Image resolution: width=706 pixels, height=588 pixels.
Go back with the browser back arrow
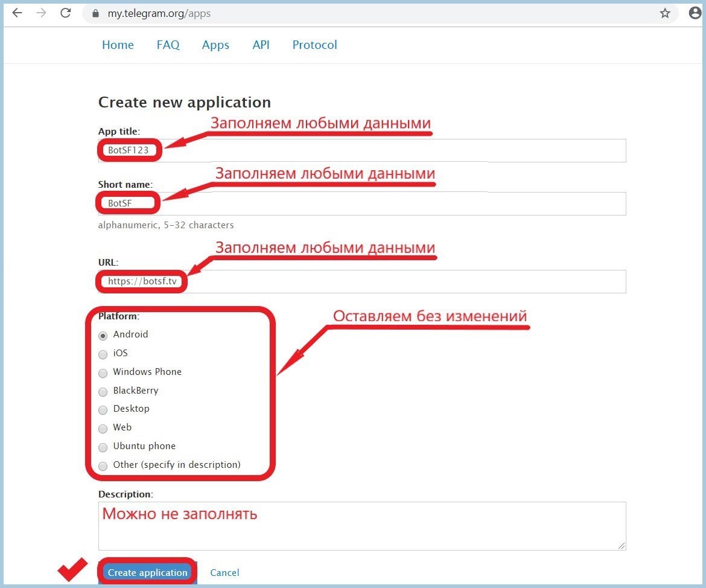click(x=17, y=13)
